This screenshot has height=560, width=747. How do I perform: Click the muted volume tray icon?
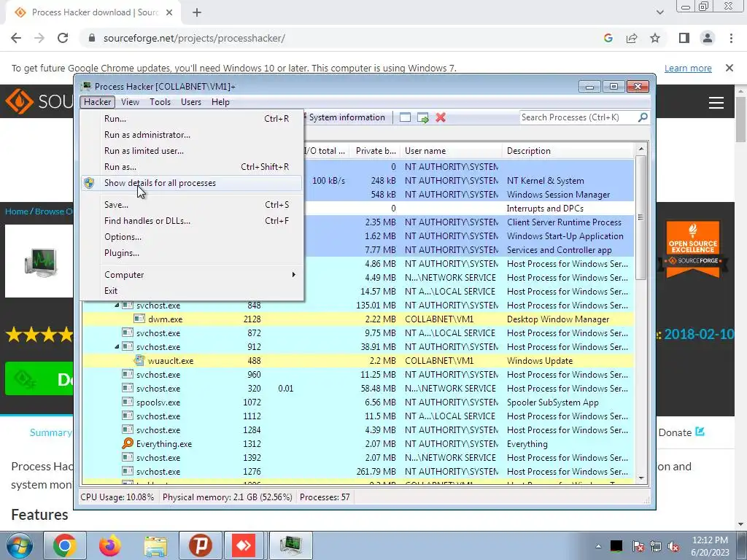(x=673, y=547)
